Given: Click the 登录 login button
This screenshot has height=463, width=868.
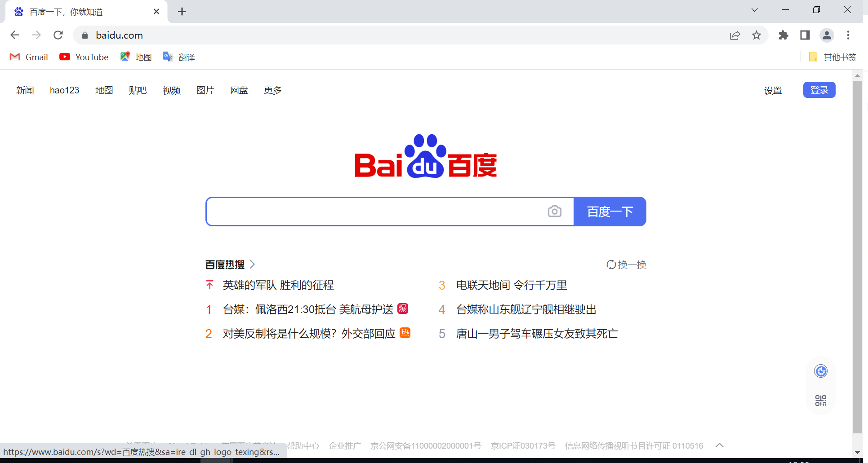Looking at the screenshot, I should [819, 90].
